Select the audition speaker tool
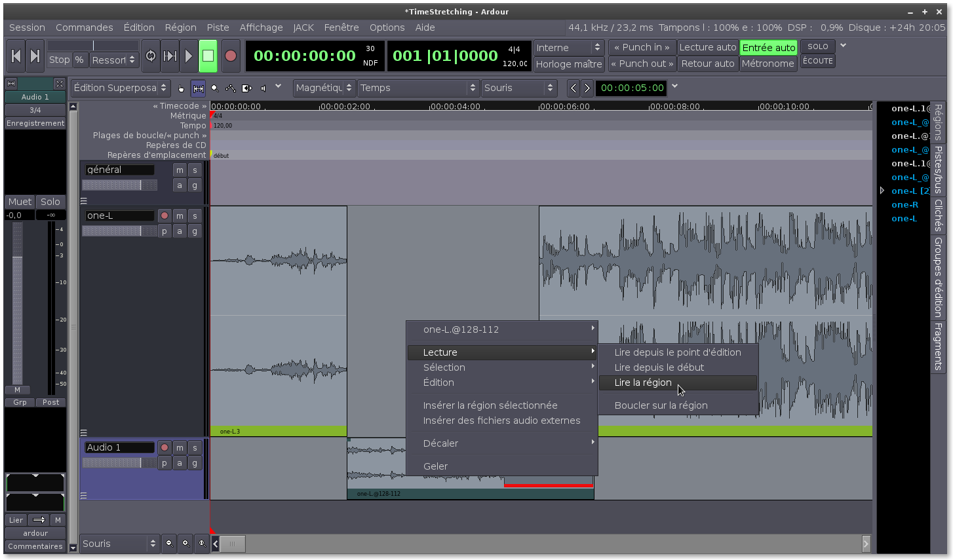 click(x=263, y=88)
